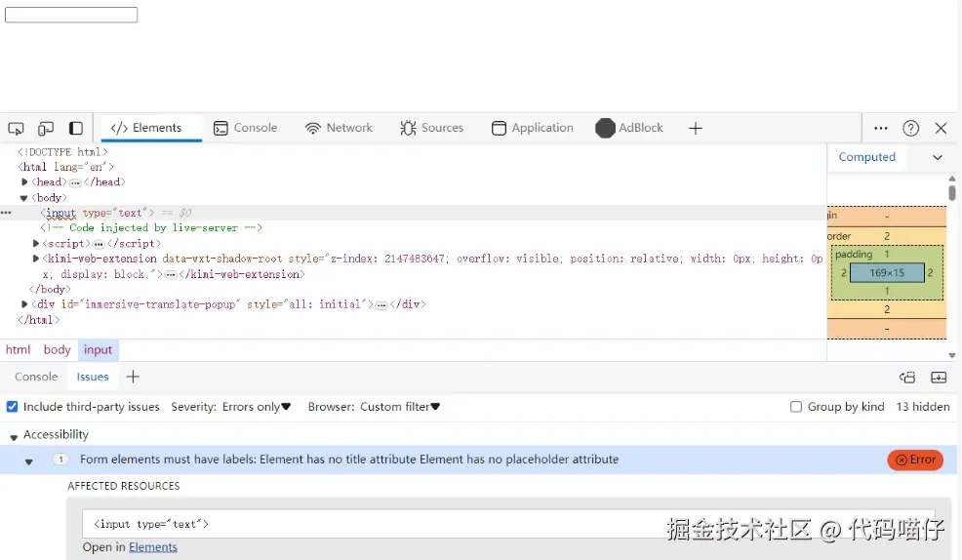The image size is (962, 560).
Task: Click the Error severity badge
Action: click(x=915, y=460)
